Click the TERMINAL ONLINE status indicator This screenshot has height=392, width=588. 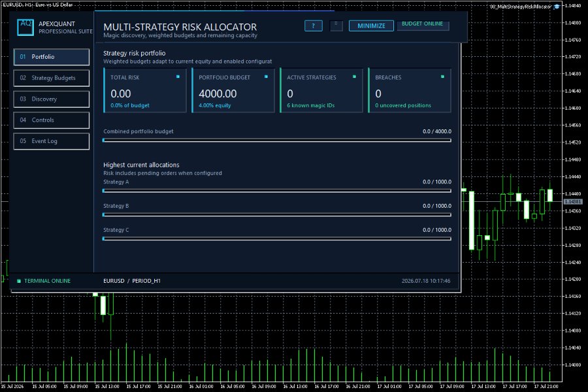click(44, 281)
